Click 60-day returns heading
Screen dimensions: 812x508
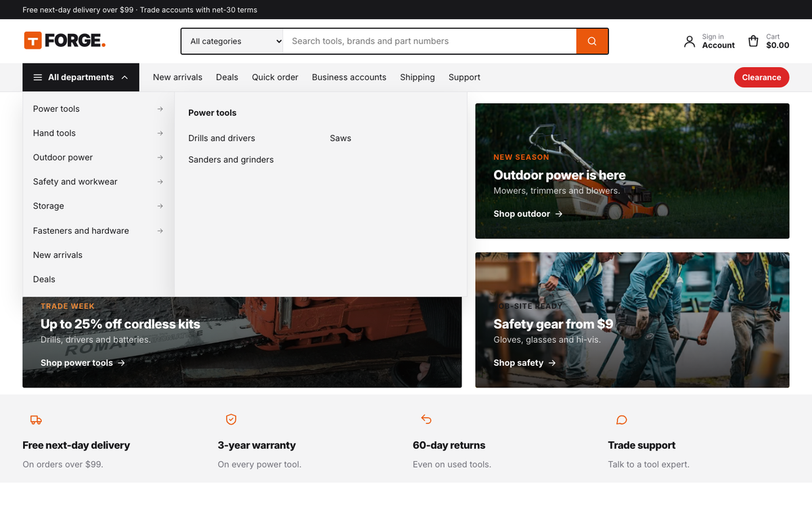pyautogui.click(x=449, y=446)
